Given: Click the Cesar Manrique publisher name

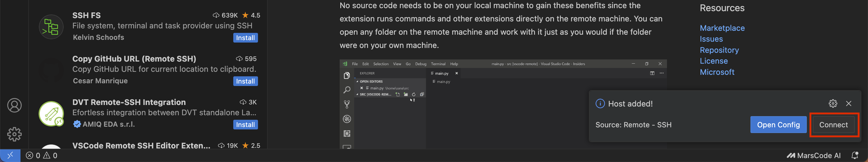Looking at the screenshot, I should (100, 81).
